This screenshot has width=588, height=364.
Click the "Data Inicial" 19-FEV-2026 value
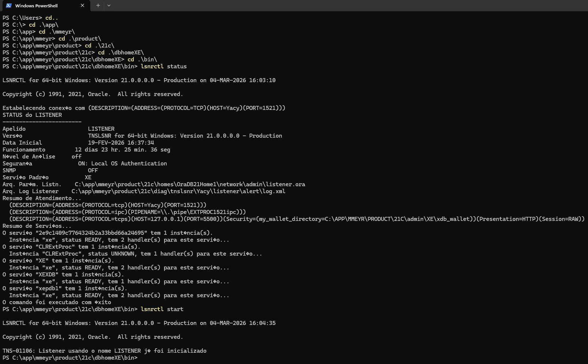[x=121, y=143]
